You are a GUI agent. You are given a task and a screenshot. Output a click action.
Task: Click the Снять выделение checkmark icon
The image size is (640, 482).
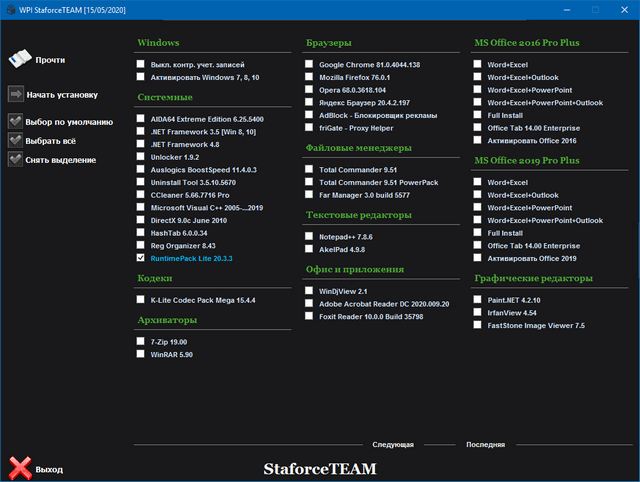[x=16, y=159]
